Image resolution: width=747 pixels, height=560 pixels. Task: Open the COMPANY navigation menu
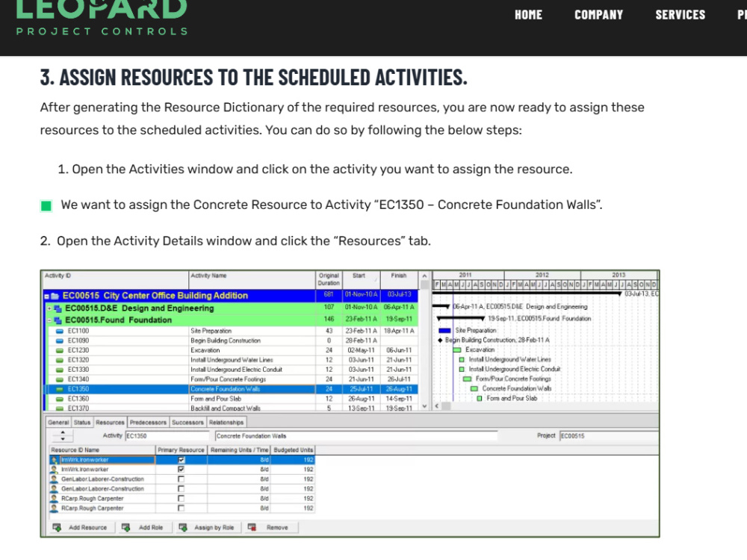[599, 15]
